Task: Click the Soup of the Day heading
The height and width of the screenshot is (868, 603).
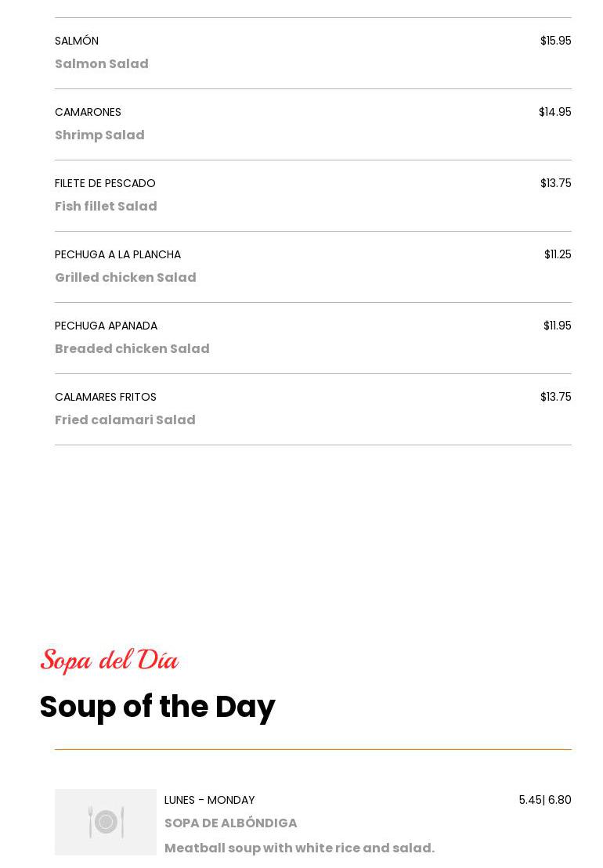Action: pyautogui.click(x=157, y=707)
